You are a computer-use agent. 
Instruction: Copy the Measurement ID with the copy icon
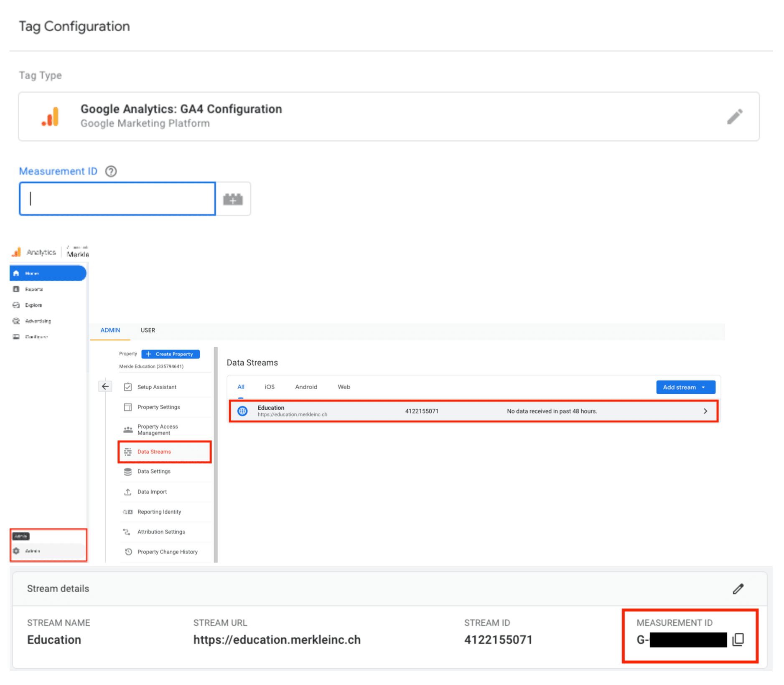(738, 639)
